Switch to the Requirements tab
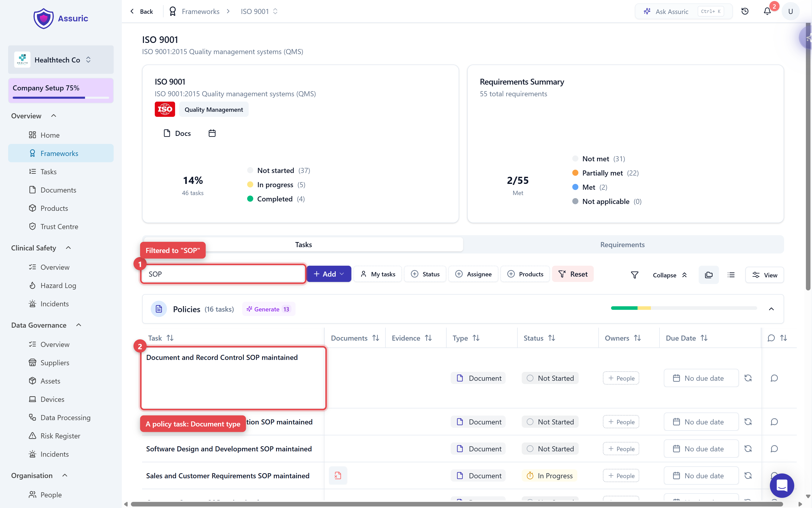Viewport: 812px width, 508px height. (x=622, y=245)
